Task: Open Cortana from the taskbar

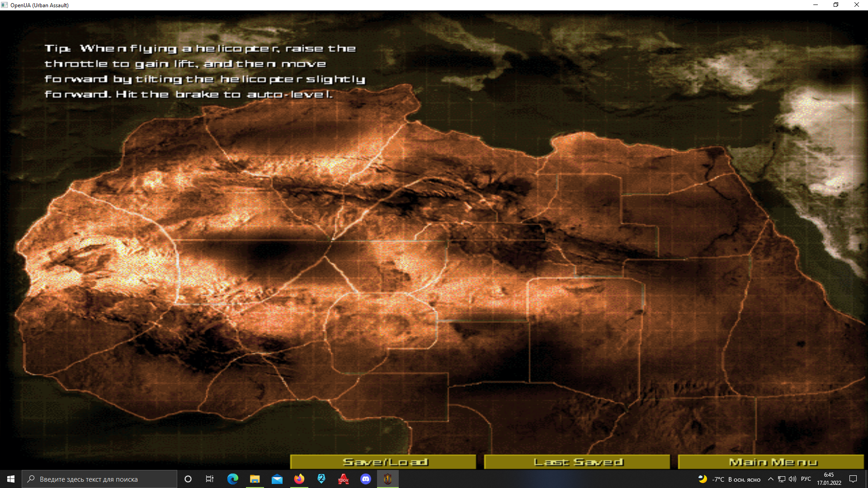Action: pos(188,479)
